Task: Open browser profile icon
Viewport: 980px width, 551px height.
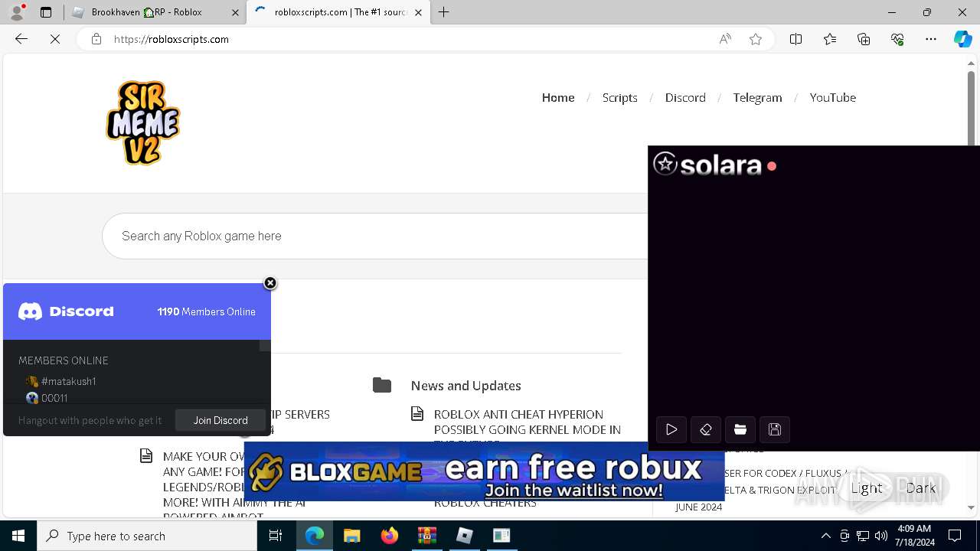Action: tap(17, 12)
